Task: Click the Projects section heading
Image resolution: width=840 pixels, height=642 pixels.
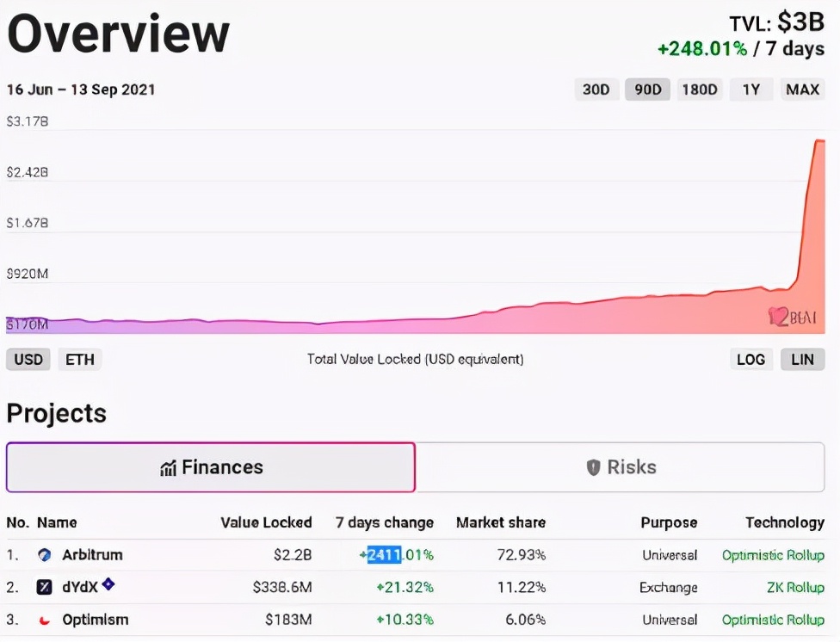Action: coord(57,413)
